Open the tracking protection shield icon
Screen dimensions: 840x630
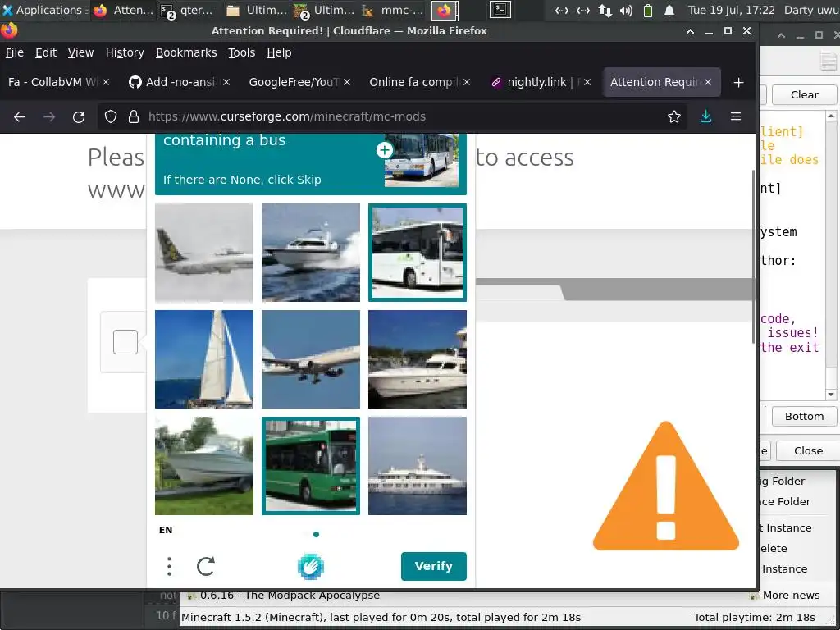tap(111, 116)
